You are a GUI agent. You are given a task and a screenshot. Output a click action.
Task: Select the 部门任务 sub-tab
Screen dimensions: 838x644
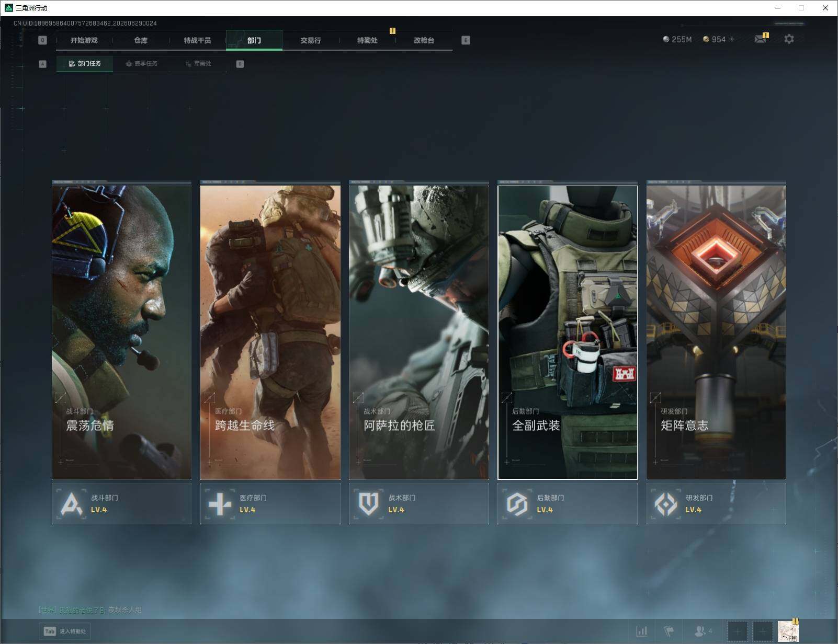[85, 64]
